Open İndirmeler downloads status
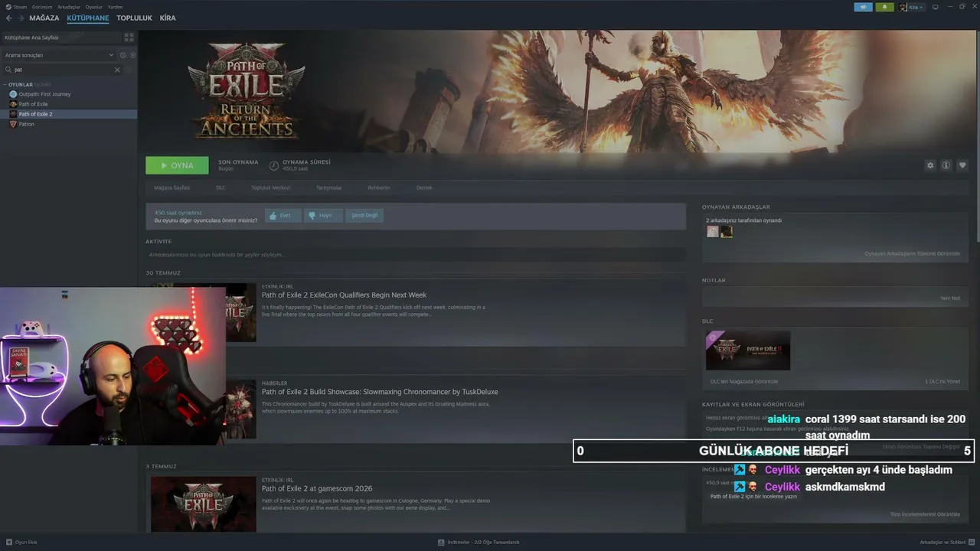 point(479,542)
